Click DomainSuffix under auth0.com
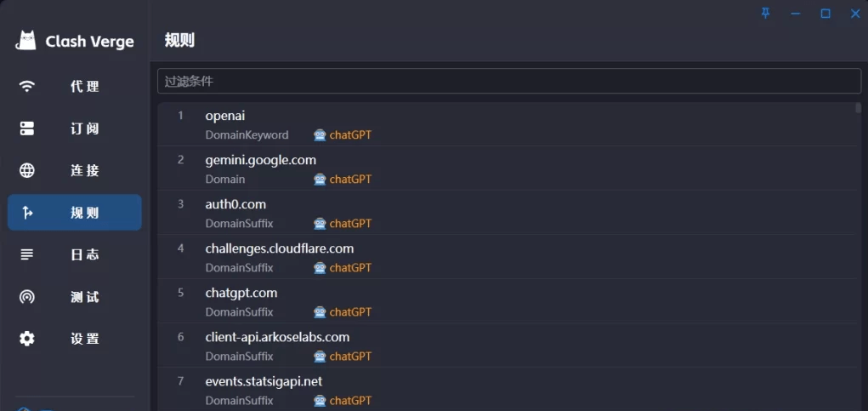The height and width of the screenshot is (411, 868). [x=239, y=224]
